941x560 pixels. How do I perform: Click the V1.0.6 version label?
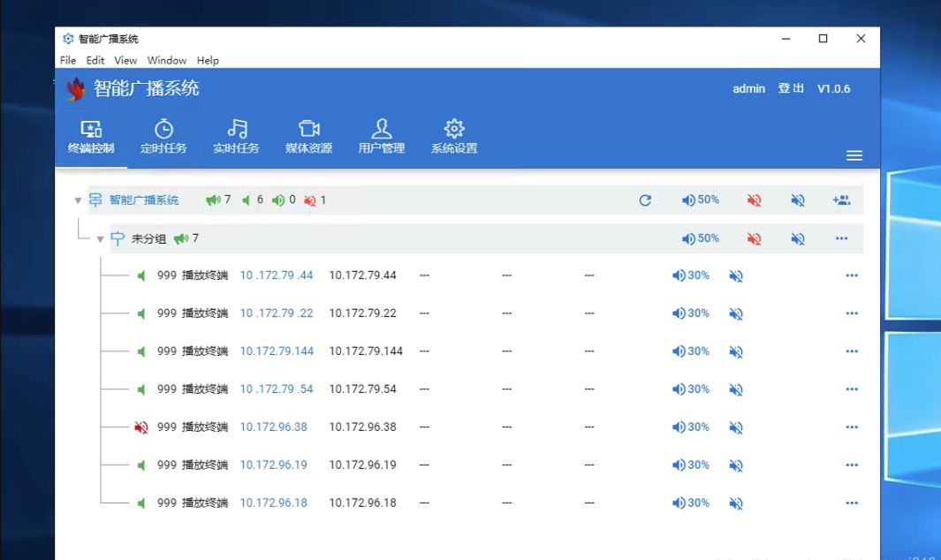(833, 88)
